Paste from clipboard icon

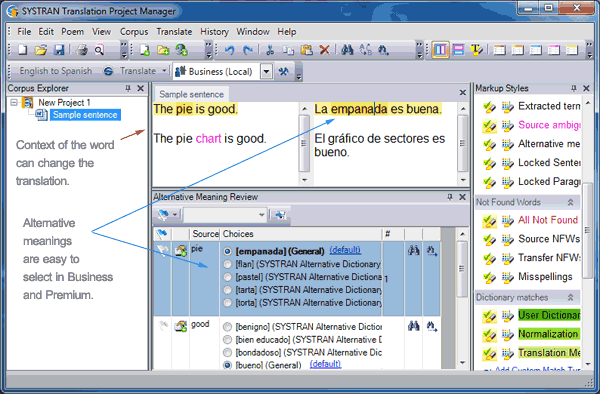pos(307,50)
